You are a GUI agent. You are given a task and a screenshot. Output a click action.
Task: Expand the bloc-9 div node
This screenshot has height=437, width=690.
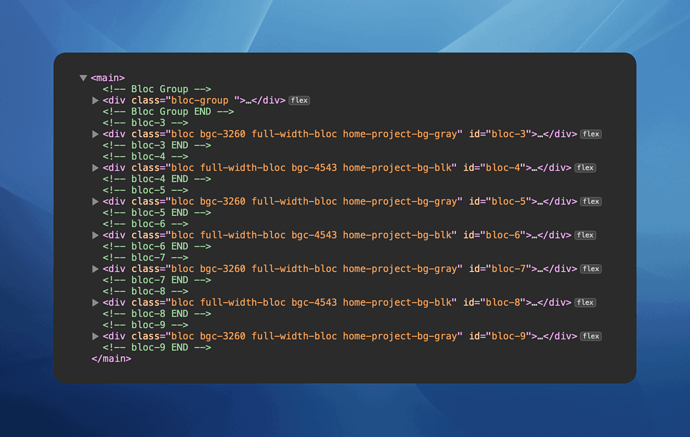point(95,336)
